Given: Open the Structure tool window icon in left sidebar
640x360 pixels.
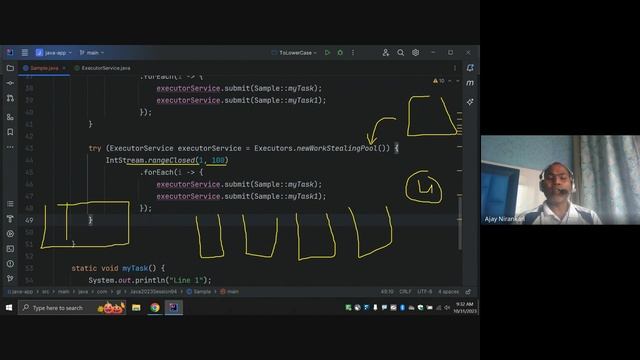Looking at the screenshot, I should pos(10,117).
